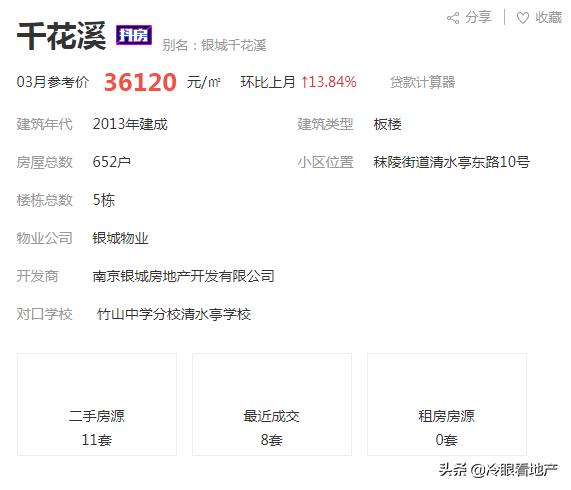Click the 开发商 field label
The height and width of the screenshot is (490, 571).
[38, 276]
